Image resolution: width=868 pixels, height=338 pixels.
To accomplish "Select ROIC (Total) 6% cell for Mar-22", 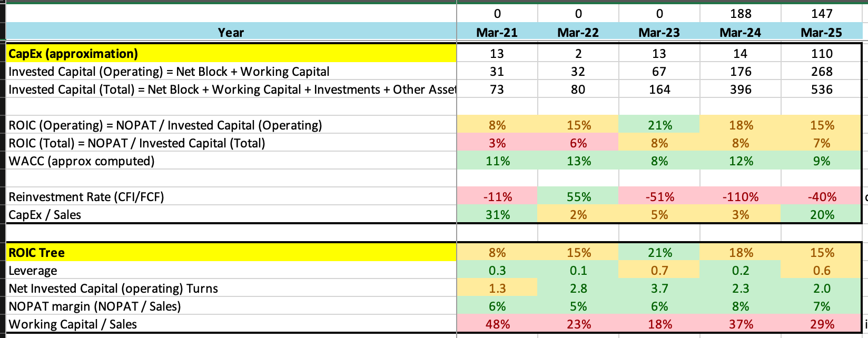I will tap(578, 143).
